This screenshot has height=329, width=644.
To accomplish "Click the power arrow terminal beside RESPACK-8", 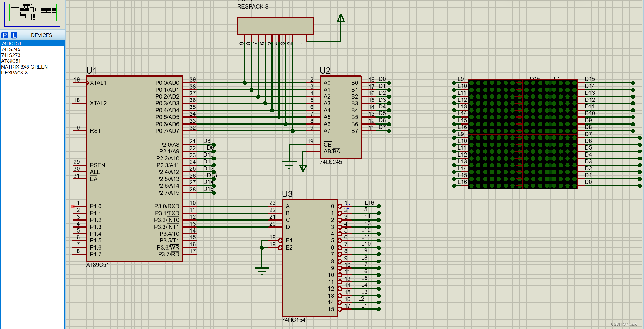I will [341, 18].
